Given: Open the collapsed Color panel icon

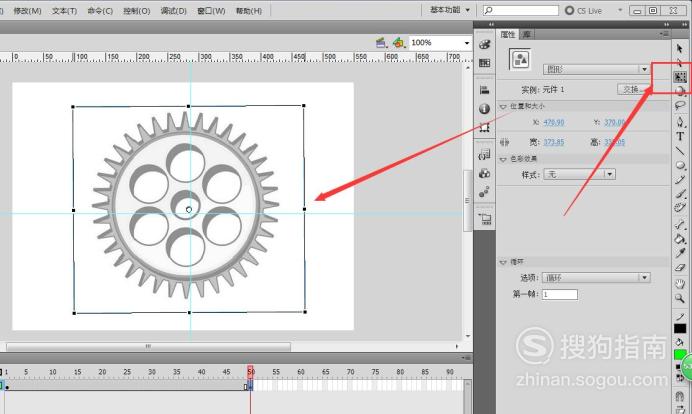Looking at the screenshot, I should pyautogui.click(x=485, y=45).
